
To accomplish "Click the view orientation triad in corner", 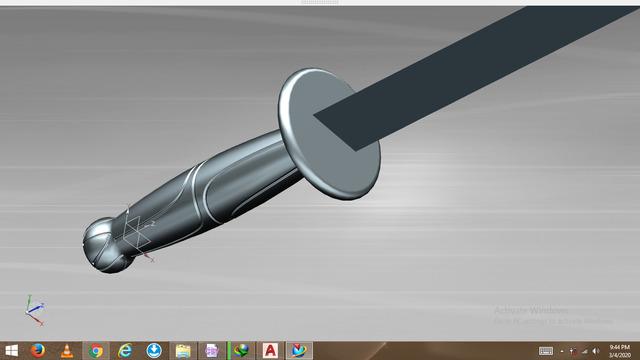I will pos(34,310).
